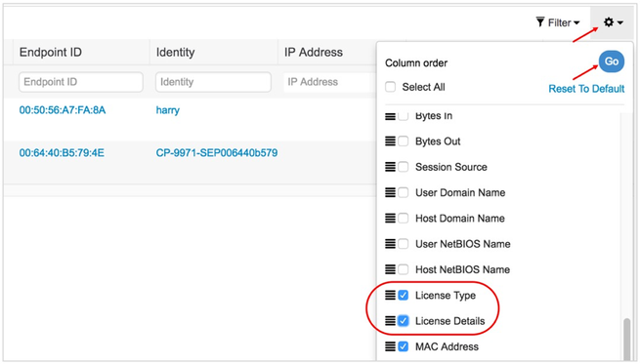This screenshot has height=364, width=640.
Task: Grab the drag handle beside User Domain Name
Action: pyautogui.click(x=390, y=192)
